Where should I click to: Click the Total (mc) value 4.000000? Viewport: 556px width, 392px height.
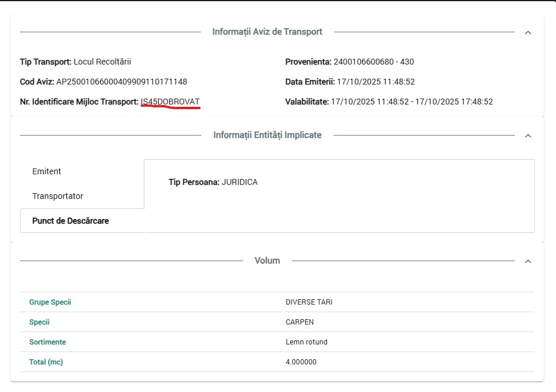(x=301, y=362)
